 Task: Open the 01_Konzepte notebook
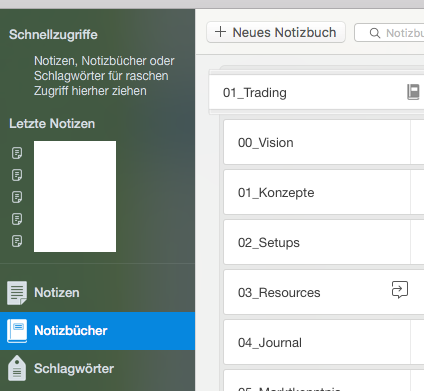point(324,192)
